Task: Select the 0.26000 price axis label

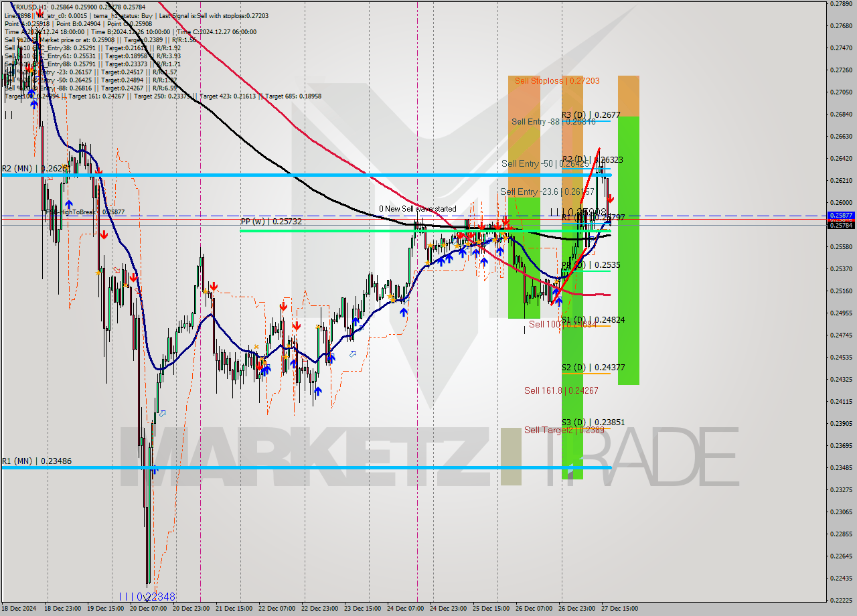Action: pyautogui.click(x=842, y=203)
